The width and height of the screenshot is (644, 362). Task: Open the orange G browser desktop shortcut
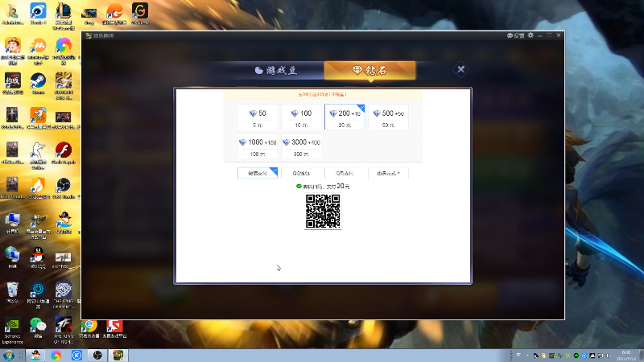click(x=114, y=14)
